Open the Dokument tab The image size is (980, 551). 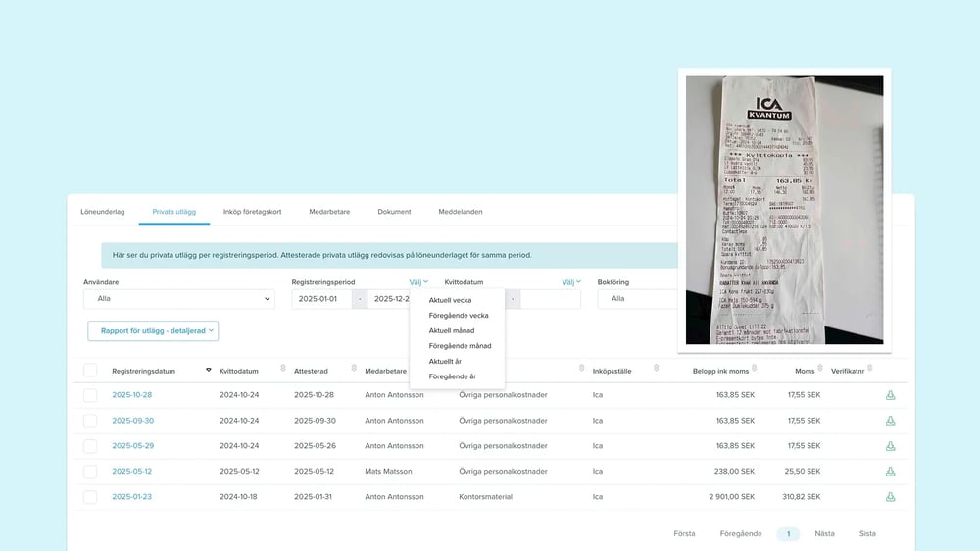pos(394,212)
